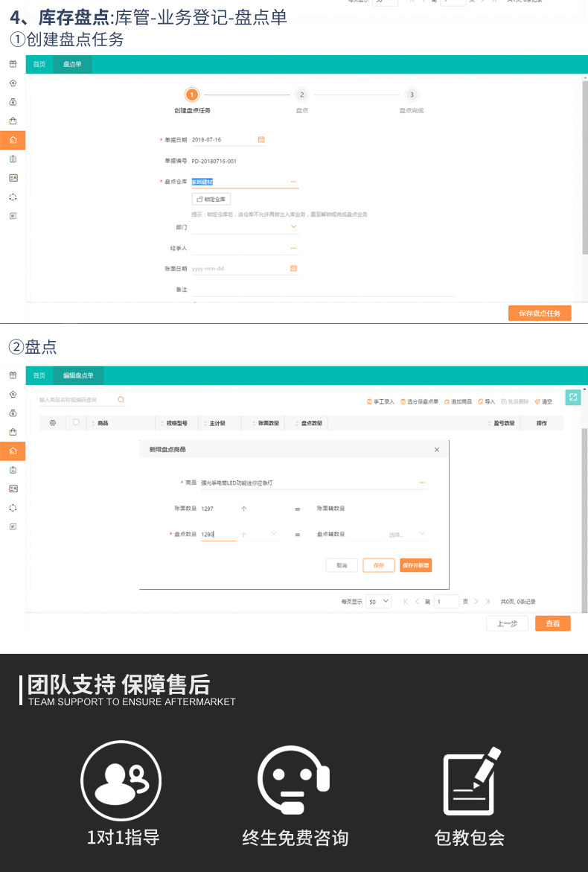Click the 选分录盘点单 toolbar item
The width and height of the screenshot is (588, 872).
point(420,401)
